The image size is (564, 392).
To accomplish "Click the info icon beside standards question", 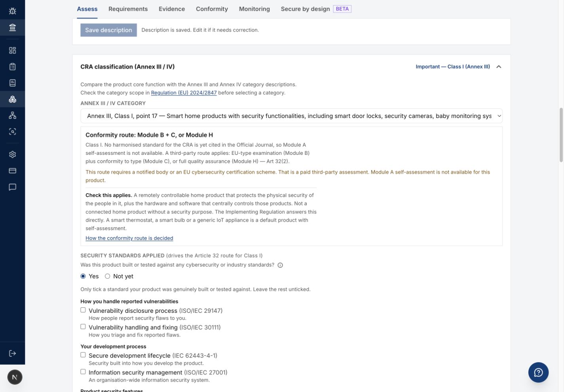I will click(x=280, y=265).
